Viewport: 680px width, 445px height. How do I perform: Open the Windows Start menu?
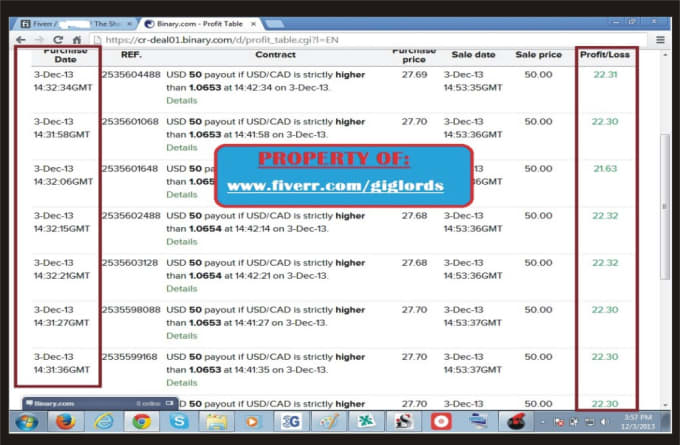[x=27, y=421]
